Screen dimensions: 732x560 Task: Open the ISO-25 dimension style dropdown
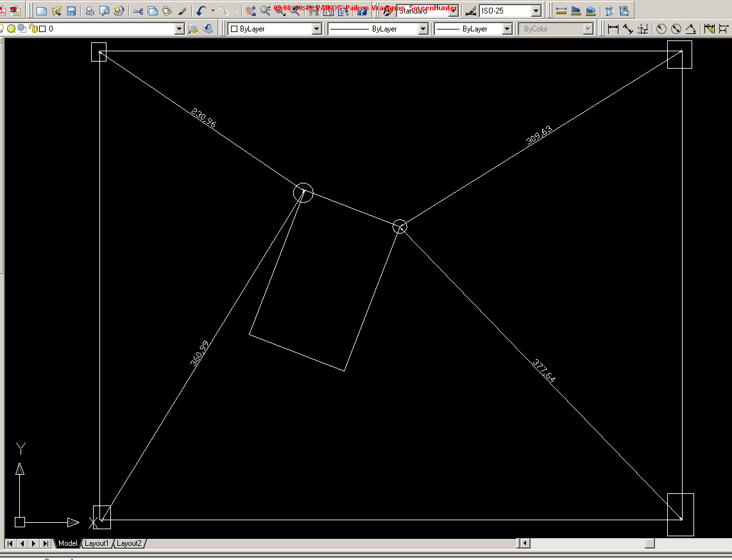click(x=536, y=11)
